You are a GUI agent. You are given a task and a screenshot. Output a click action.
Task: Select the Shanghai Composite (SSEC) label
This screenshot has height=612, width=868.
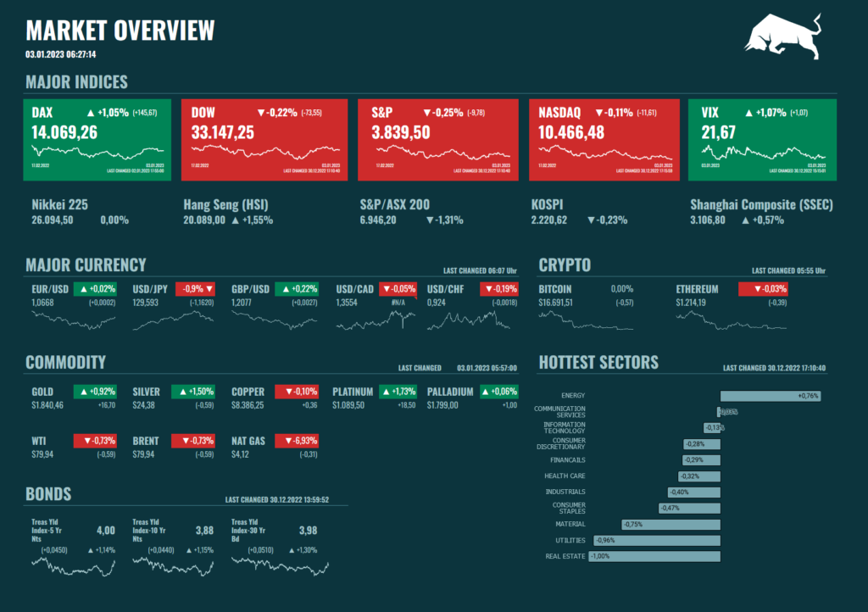point(762,205)
